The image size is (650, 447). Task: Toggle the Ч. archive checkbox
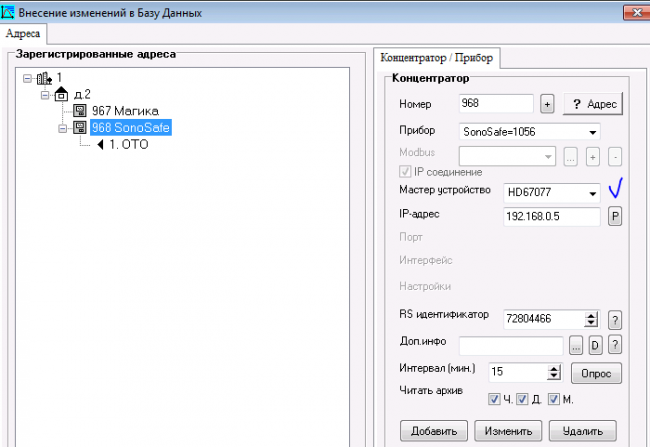tap(494, 400)
